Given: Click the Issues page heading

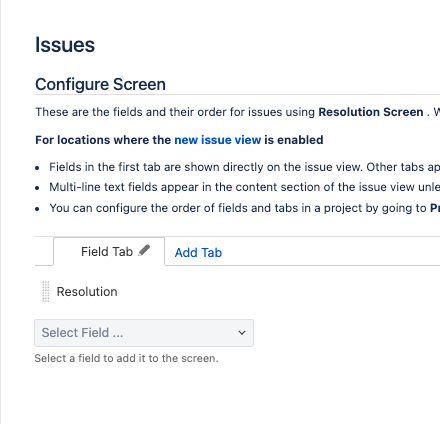Looking at the screenshot, I should 65,45.
